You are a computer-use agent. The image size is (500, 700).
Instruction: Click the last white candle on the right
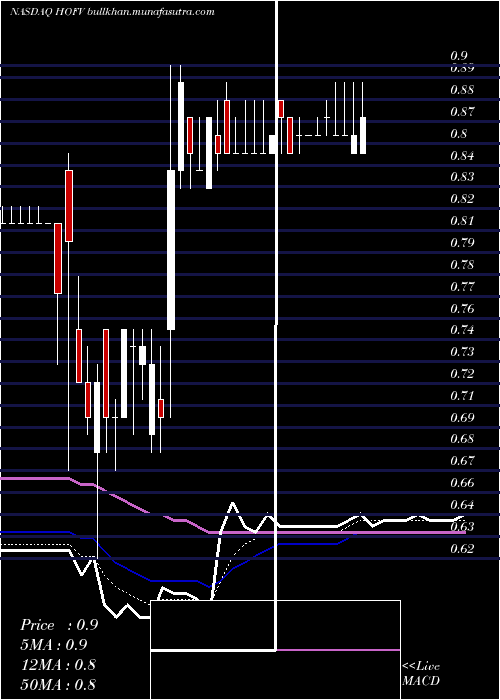click(x=363, y=136)
